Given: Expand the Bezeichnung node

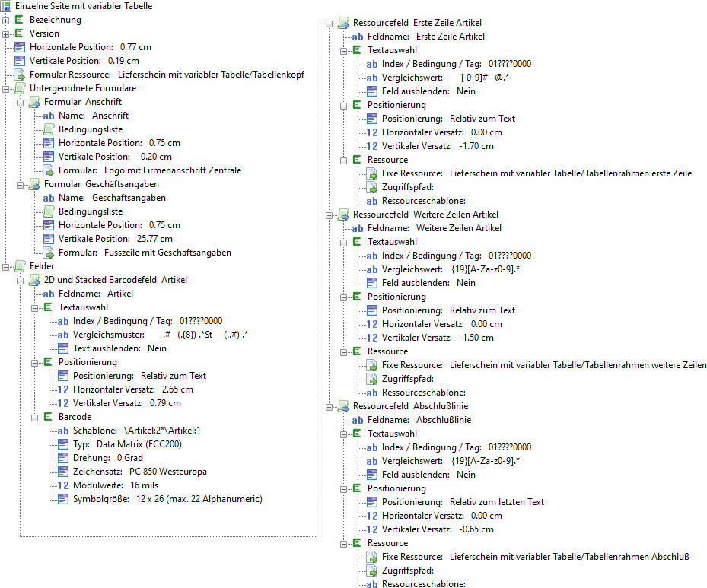Looking at the screenshot, I should 6,20.
